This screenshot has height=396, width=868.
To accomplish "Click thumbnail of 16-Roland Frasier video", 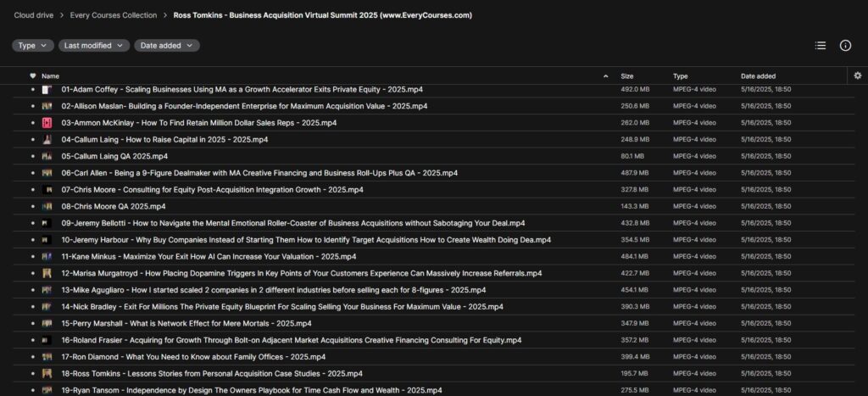I will click(x=47, y=340).
